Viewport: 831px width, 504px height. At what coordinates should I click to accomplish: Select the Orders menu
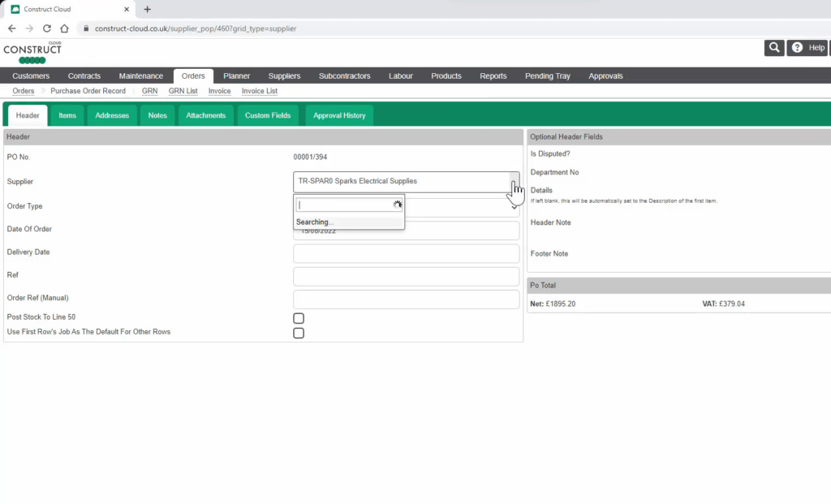pyautogui.click(x=193, y=75)
